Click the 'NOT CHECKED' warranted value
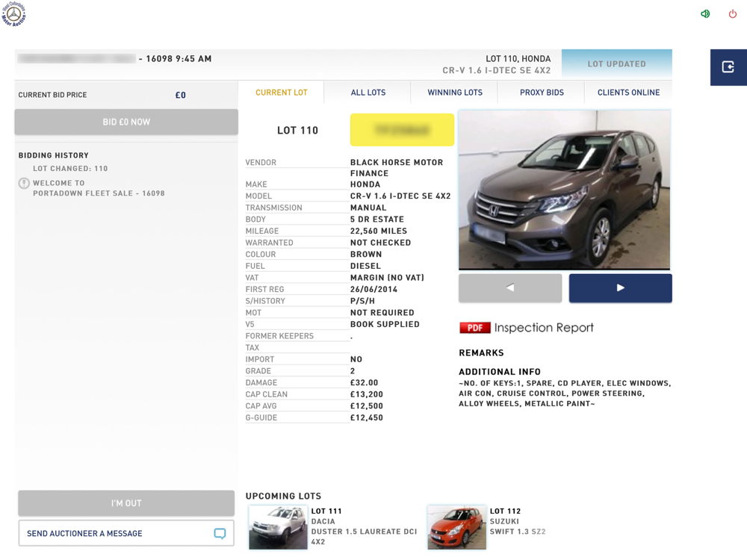747x560 pixels. [x=381, y=243]
